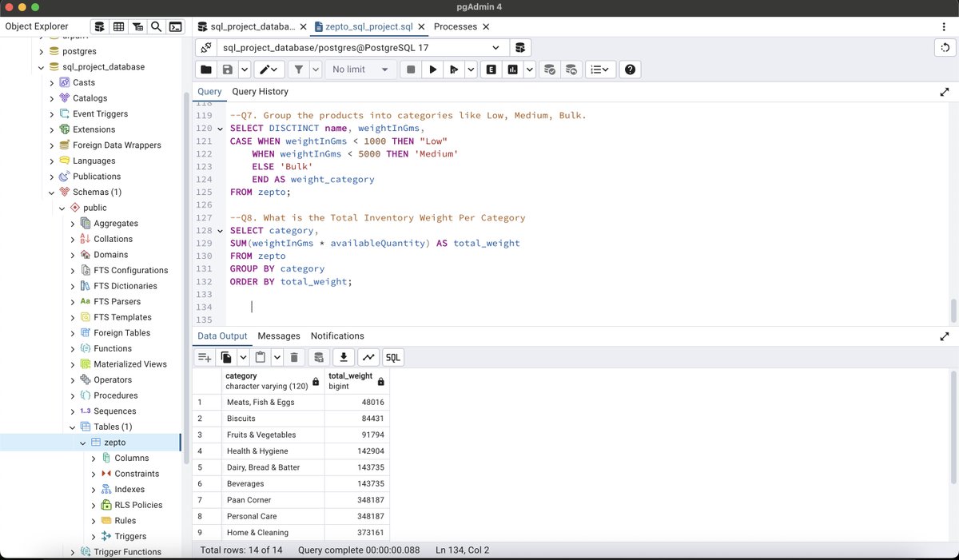Open the Save File options dropdown arrow

245,70
